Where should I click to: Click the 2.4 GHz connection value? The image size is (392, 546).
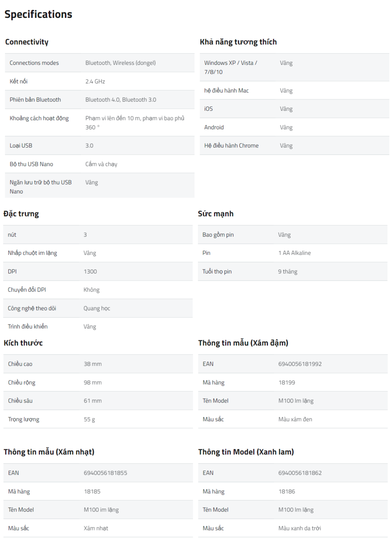pos(95,81)
